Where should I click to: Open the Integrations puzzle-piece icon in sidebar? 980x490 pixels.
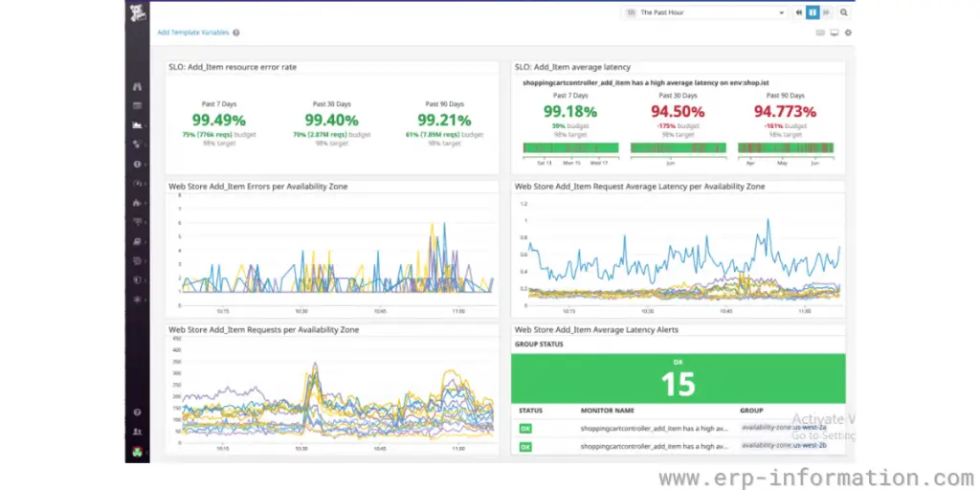click(x=138, y=203)
